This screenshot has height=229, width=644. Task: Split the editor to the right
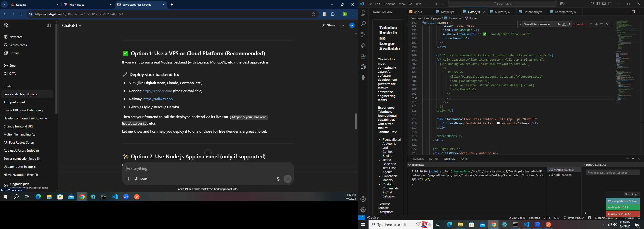(x=633, y=12)
